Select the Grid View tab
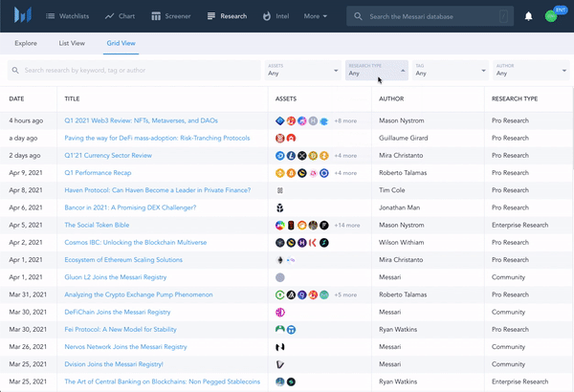Image resolution: width=574 pixels, height=392 pixels. pos(121,43)
